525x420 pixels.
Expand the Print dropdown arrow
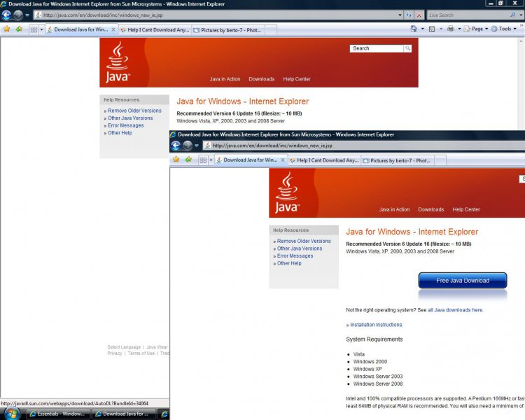click(459, 29)
